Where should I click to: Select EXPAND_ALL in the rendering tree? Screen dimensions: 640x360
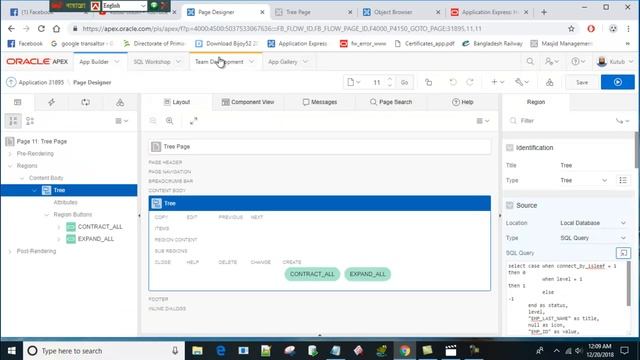point(96,239)
